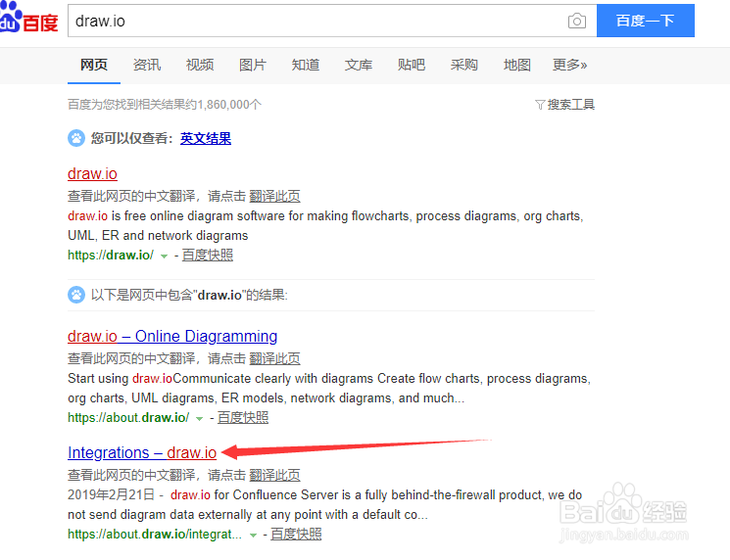
Task: Click the funnel icon beside 搜索工具
Action: pos(540,105)
